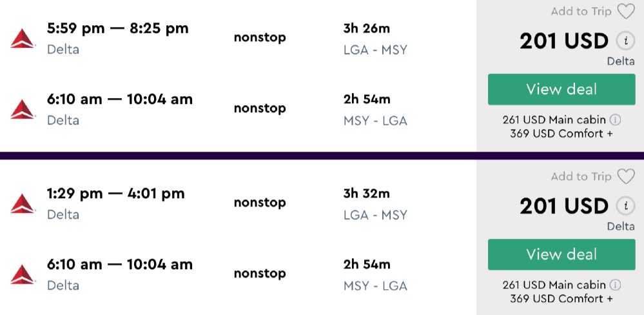Click the 3h 32m LGA - MSY duration
This screenshot has height=315, width=644.
point(375,204)
